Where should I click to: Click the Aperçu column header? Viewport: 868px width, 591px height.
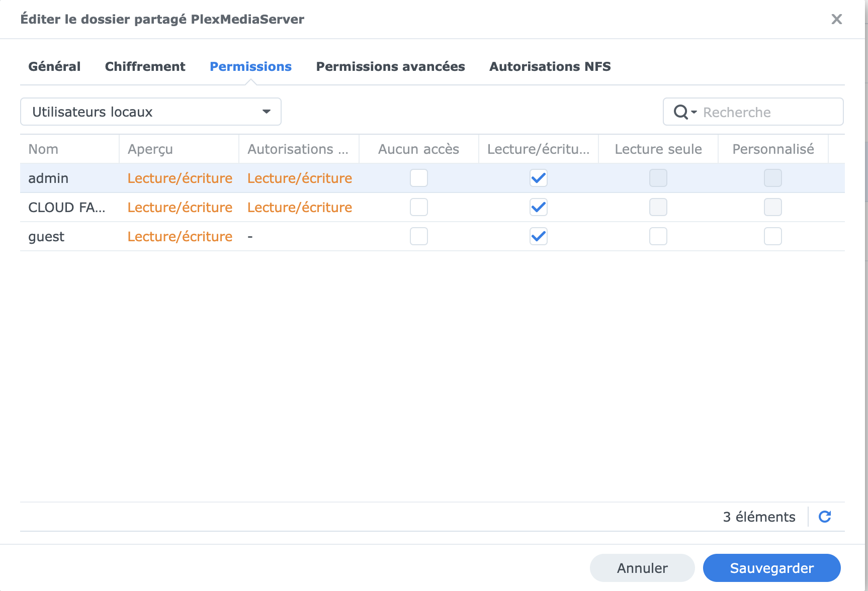pos(179,149)
